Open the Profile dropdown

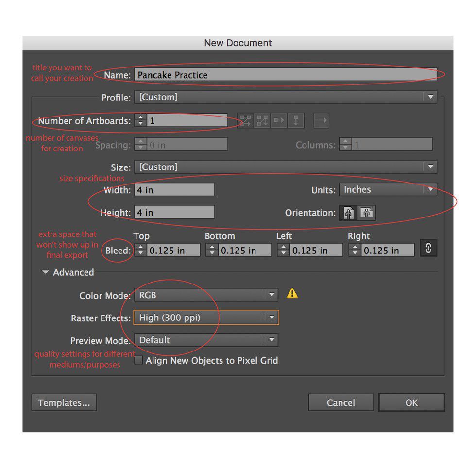(285, 97)
